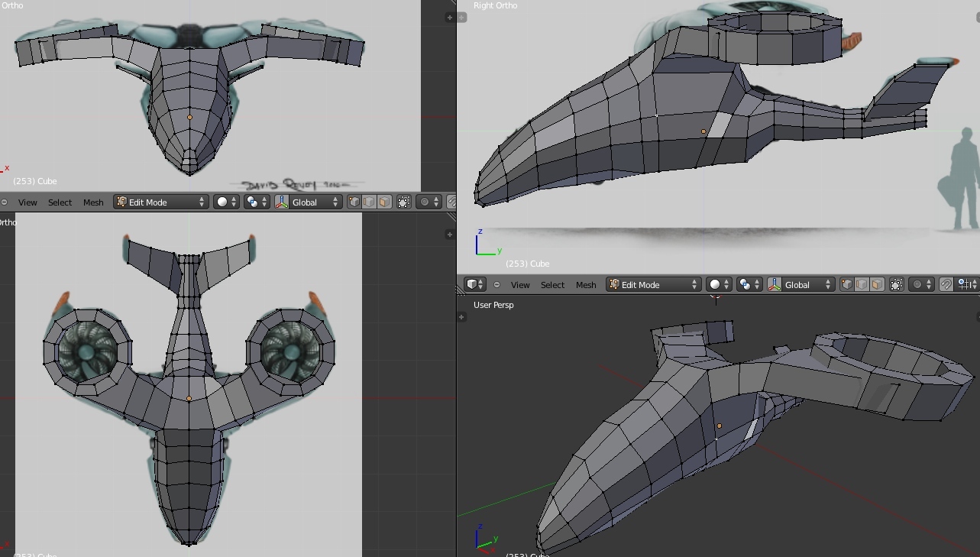
Task: Toggle limit selection to visible in Right Ortho header
Action: (x=897, y=284)
